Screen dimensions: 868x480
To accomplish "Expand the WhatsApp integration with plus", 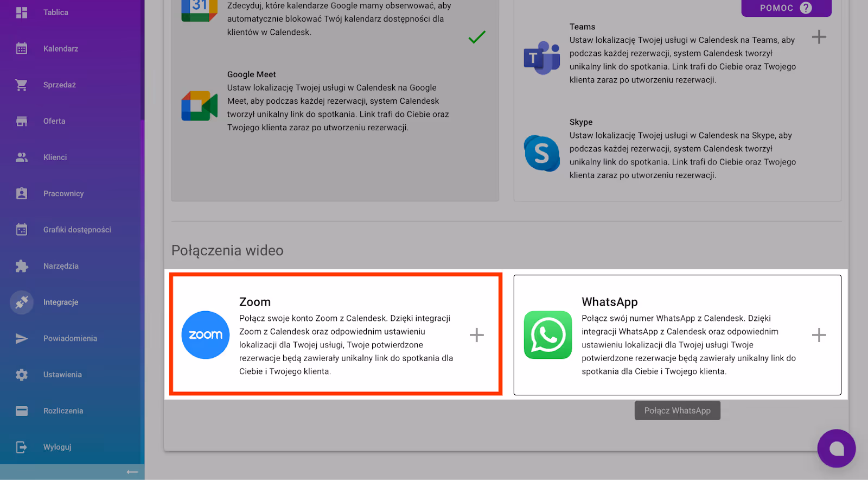I will (819, 335).
